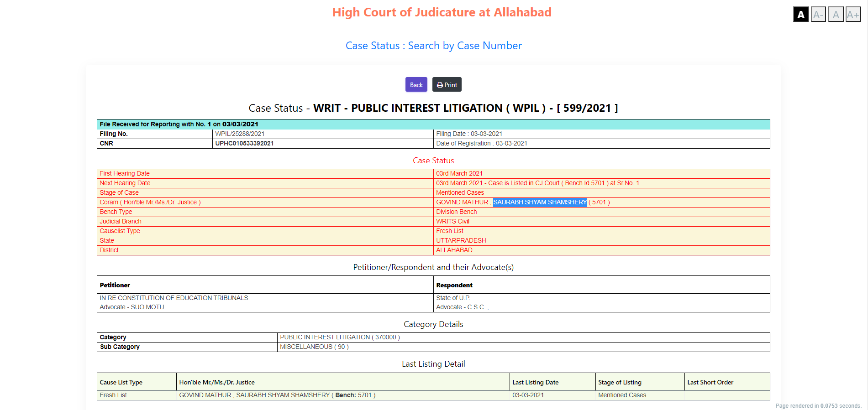Click the CNR number UPHC010533392021
868x410 pixels.
point(244,143)
